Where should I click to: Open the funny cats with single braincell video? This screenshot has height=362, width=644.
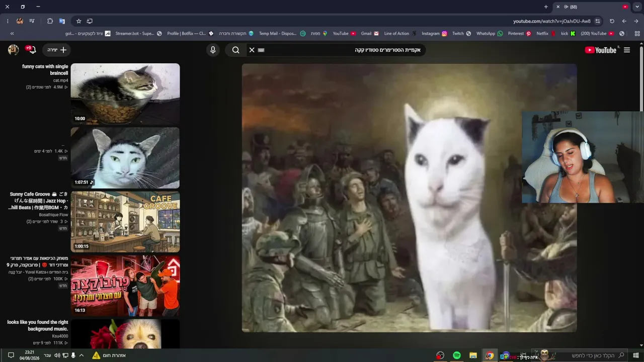pyautogui.click(x=125, y=94)
